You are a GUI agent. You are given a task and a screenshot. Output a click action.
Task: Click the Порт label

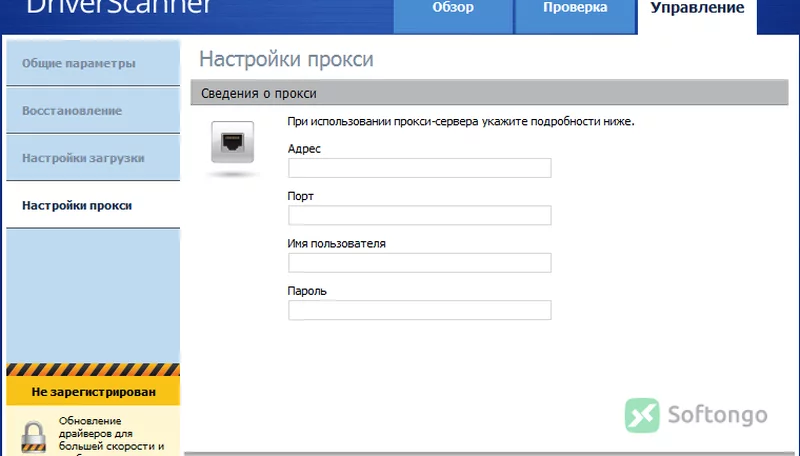tap(301, 196)
